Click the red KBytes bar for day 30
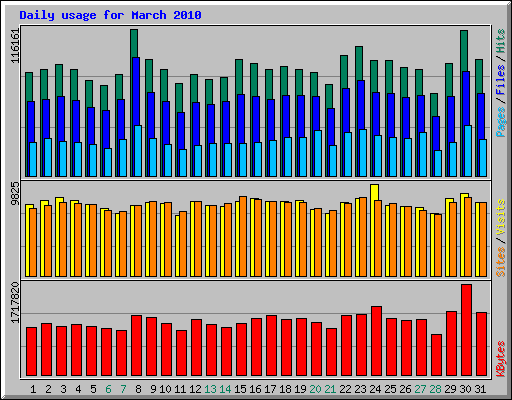This screenshot has height=400, width=512. click(x=466, y=330)
